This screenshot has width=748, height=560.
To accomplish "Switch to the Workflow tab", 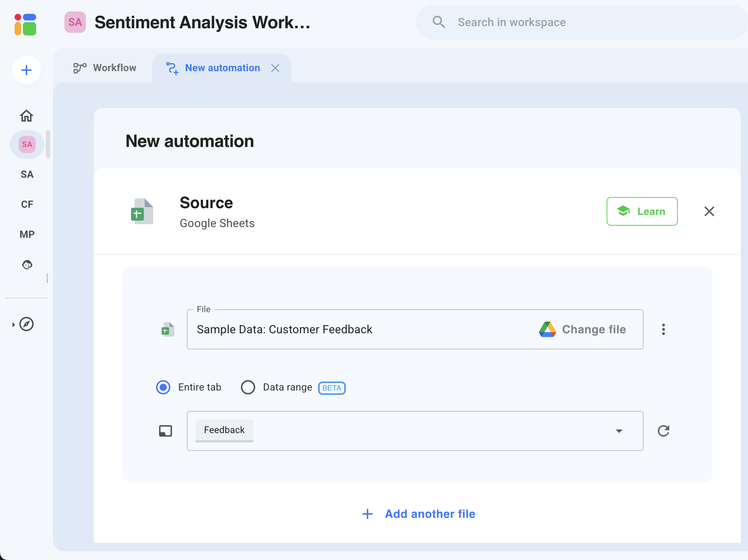I will (105, 68).
